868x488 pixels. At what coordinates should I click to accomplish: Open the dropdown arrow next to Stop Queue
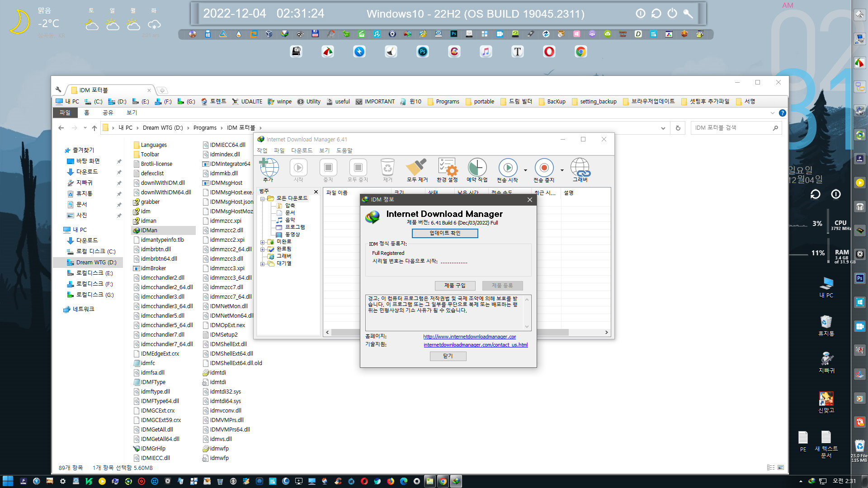(x=562, y=170)
